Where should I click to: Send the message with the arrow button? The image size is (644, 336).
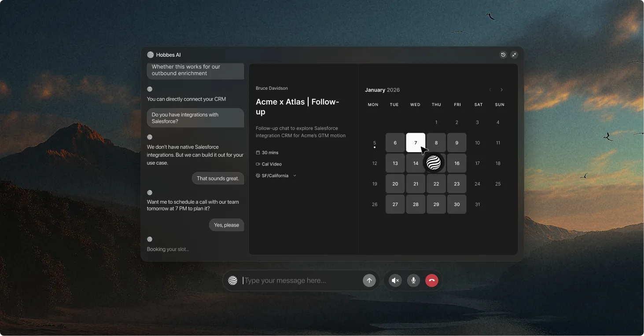(369, 281)
